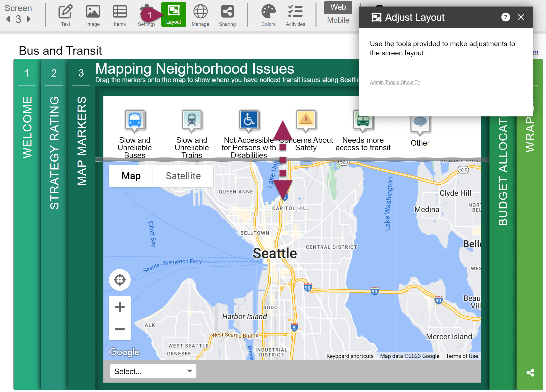Switch view to Web mode
546x392 pixels.
pos(338,7)
